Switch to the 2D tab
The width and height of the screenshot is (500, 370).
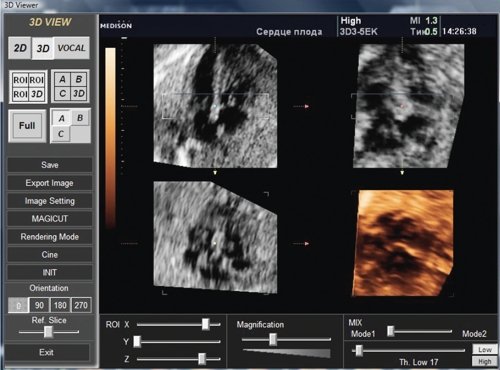pos(20,48)
